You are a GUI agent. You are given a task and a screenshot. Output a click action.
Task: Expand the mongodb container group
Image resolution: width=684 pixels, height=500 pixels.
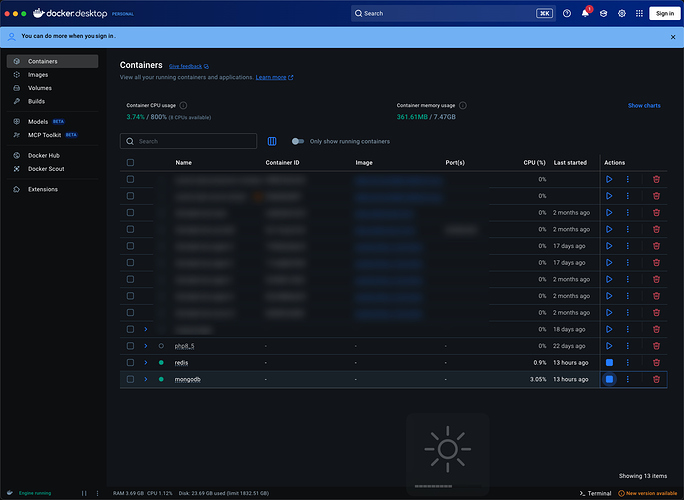pyautogui.click(x=146, y=379)
